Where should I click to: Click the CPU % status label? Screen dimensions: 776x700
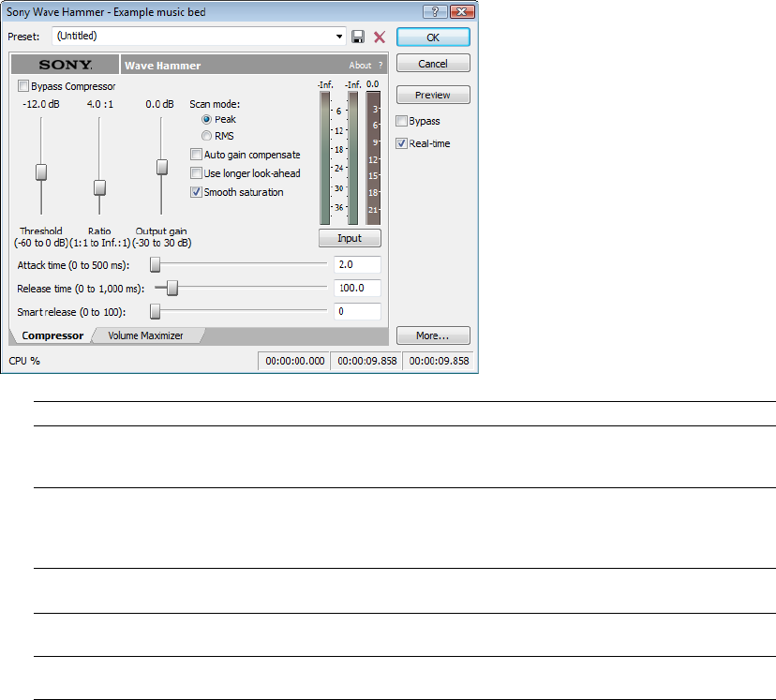[24, 361]
